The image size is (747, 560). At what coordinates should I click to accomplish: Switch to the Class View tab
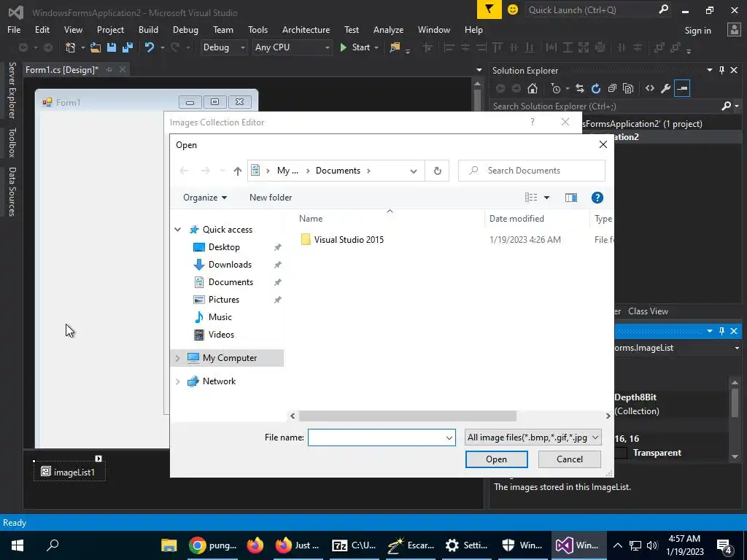click(648, 311)
